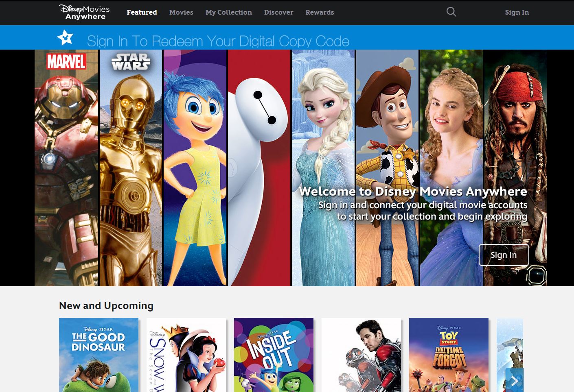Screen dimensions: 574x392
Task: Click the Disney Movies Anywhere logo
Action: [x=84, y=12]
